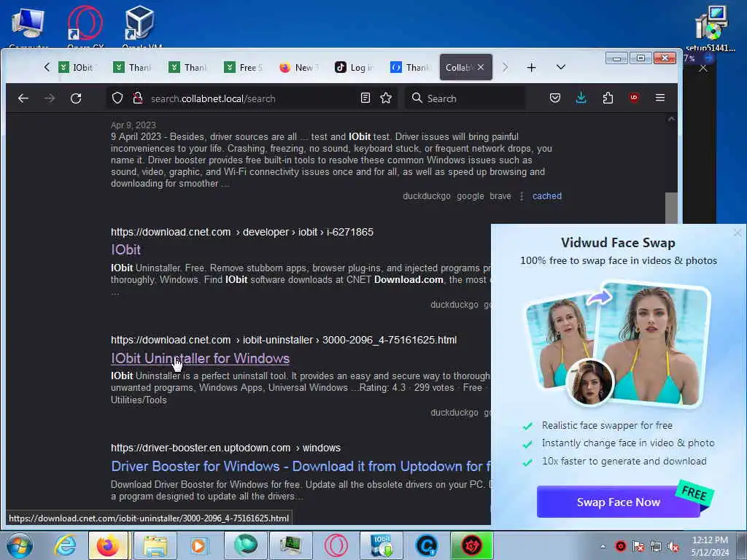Screen dimensions: 747x560
Task: Switch to the IObit tab
Action: click(77, 67)
